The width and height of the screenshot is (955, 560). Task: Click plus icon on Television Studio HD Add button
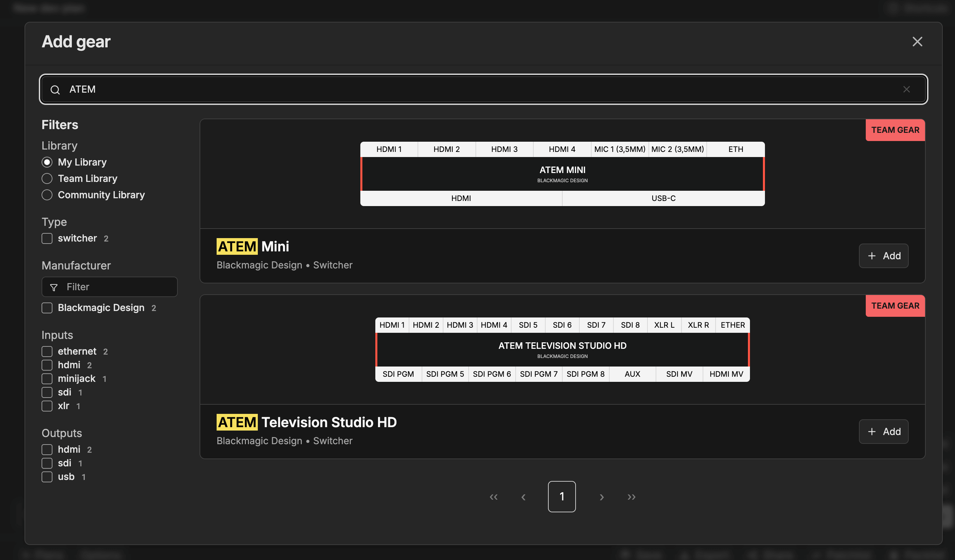coord(872,432)
